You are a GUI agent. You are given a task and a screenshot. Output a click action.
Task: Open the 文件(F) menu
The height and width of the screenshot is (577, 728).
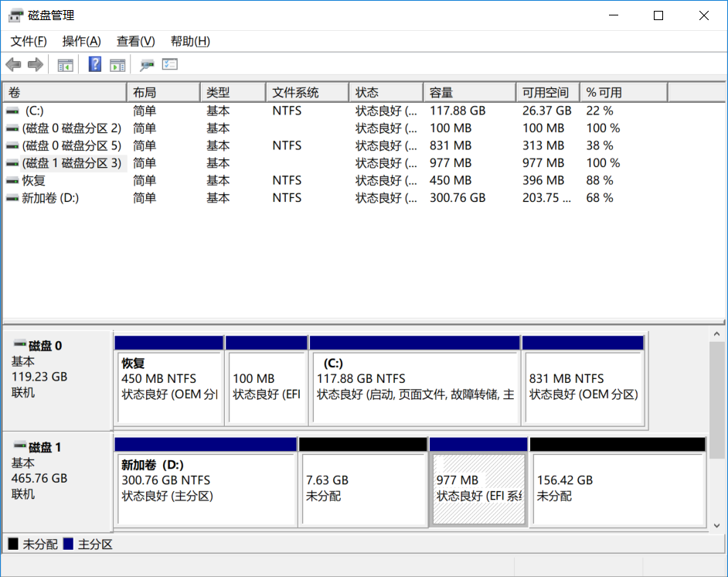(x=29, y=41)
